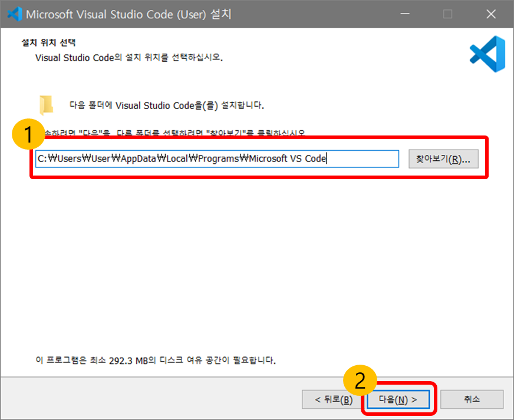Click the install path input field
Viewport: 514px width, 420px height.
(x=217, y=159)
